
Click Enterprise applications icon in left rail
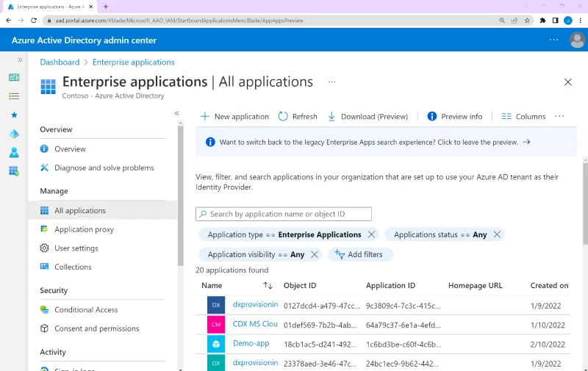(x=13, y=171)
